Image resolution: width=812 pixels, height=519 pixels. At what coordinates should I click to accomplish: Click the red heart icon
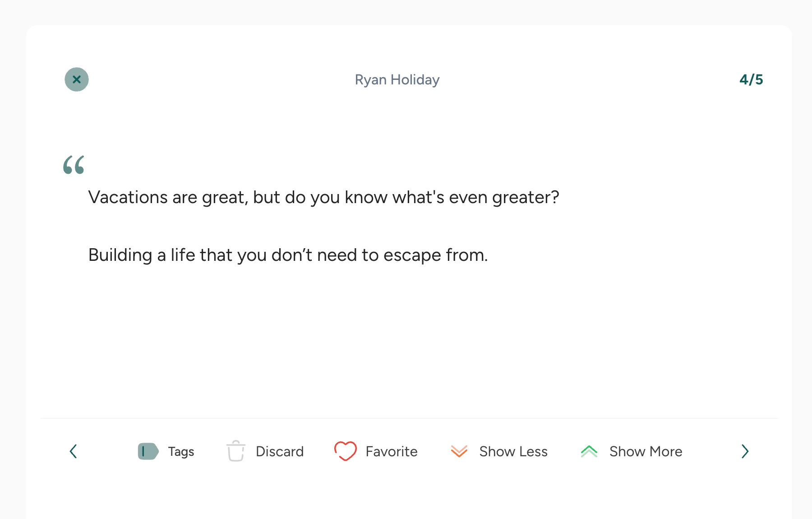346,451
